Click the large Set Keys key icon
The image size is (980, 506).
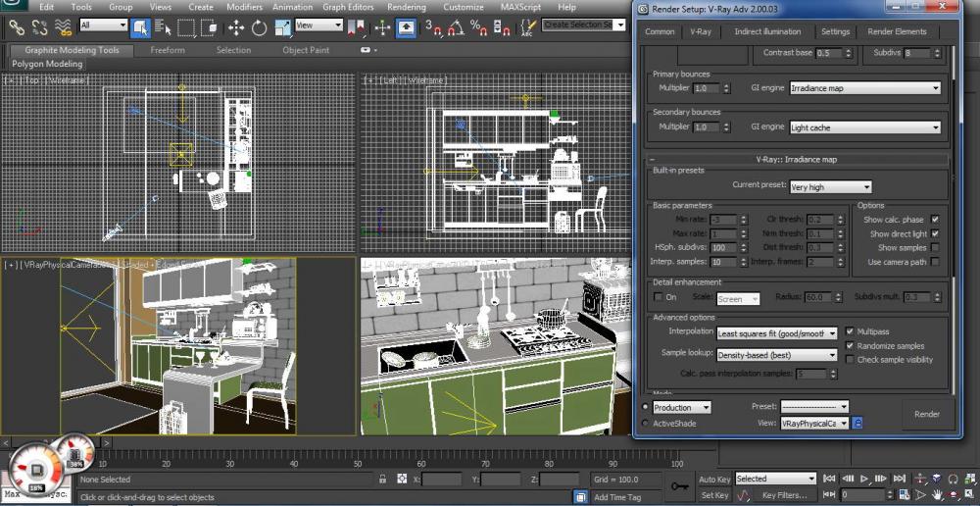tap(679, 486)
